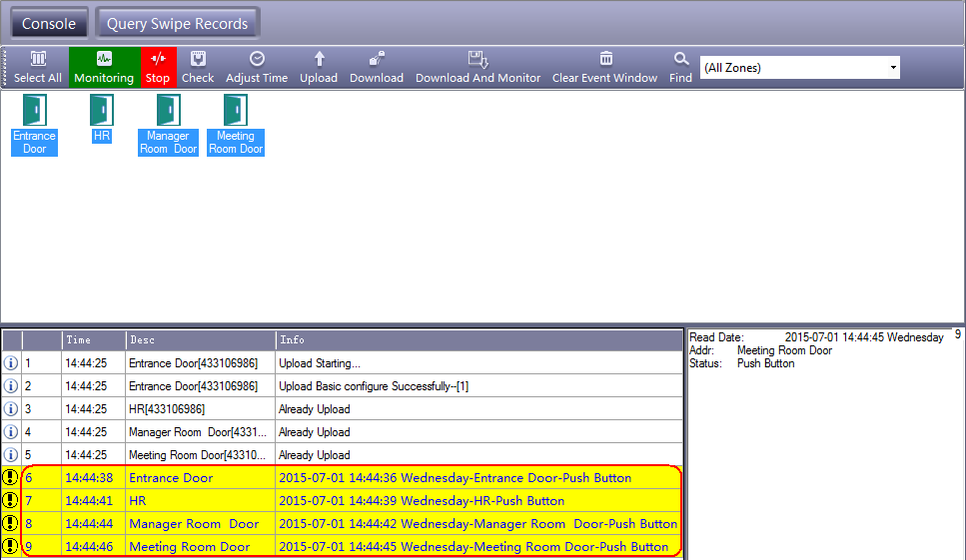Select 'HR[433106986]' description cell
966x560 pixels.
200,409
